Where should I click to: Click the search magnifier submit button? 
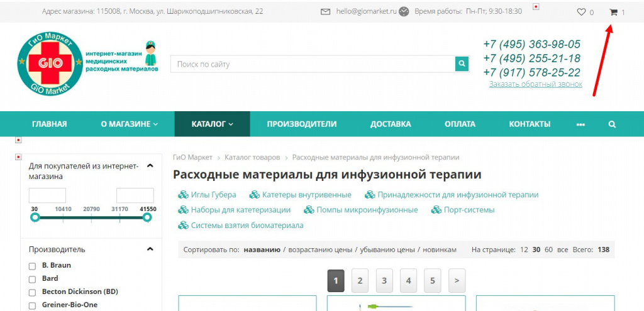coord(462,64)
